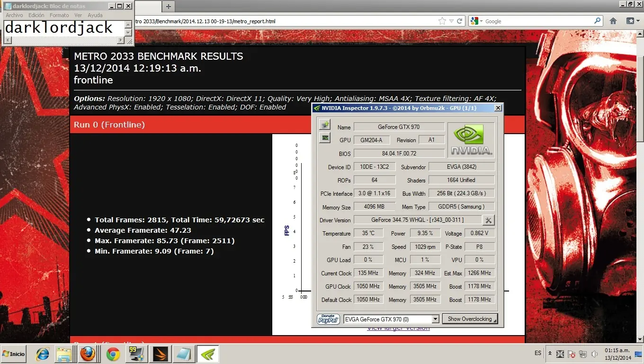This screenshot has width=644, height=364.
Task: Reload the page in Firefox
Action: (459, 21)
